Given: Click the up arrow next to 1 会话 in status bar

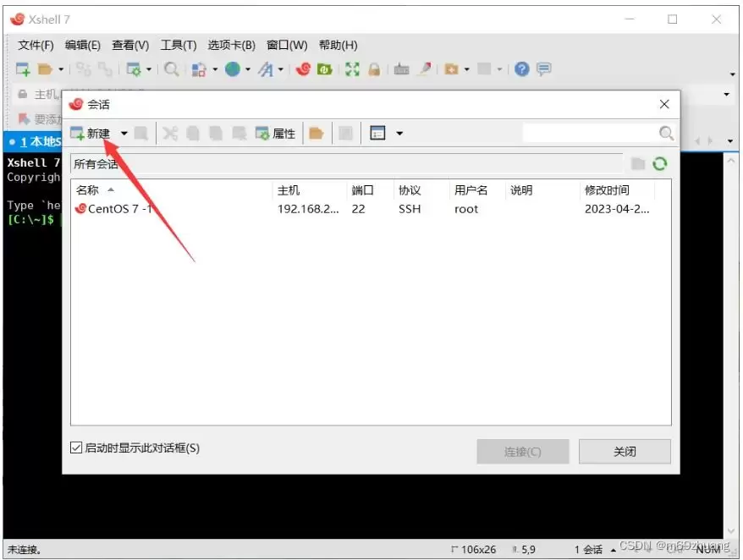Looking at the screenshot, I should 614,550.
